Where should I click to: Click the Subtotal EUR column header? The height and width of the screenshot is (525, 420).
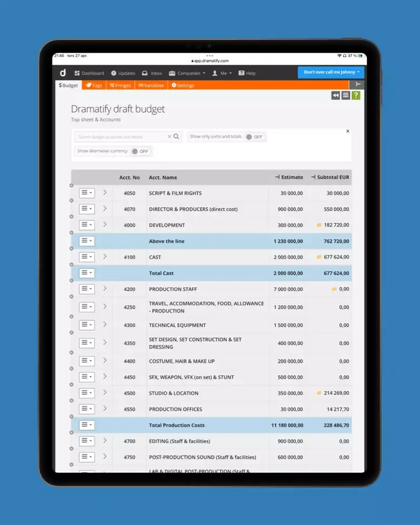(330, 177)
